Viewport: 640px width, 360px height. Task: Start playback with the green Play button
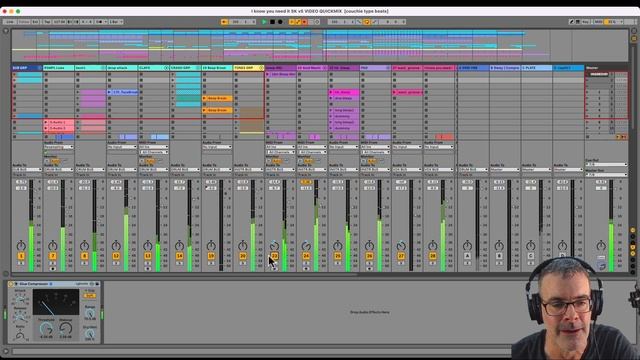tap(264, 22)
